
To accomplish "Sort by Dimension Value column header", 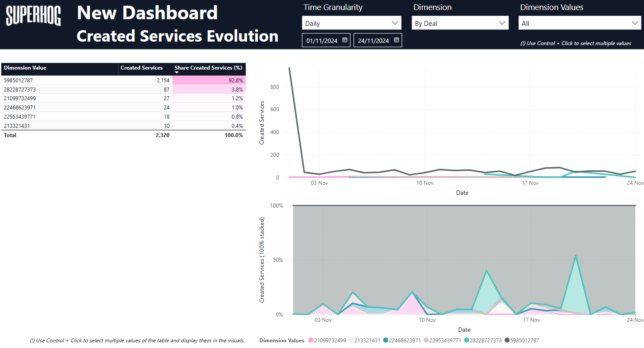I will [x=25, y=68].
